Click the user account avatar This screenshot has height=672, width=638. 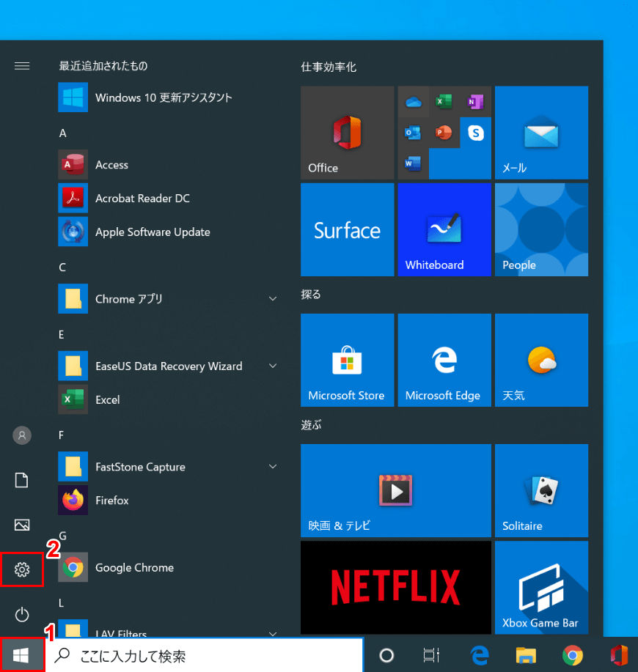22,435
